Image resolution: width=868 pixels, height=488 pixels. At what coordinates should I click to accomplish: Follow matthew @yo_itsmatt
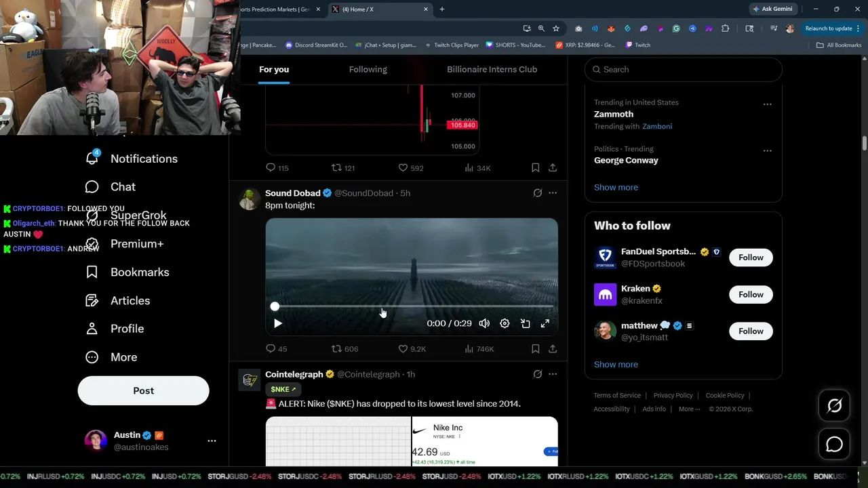point(751,331)
